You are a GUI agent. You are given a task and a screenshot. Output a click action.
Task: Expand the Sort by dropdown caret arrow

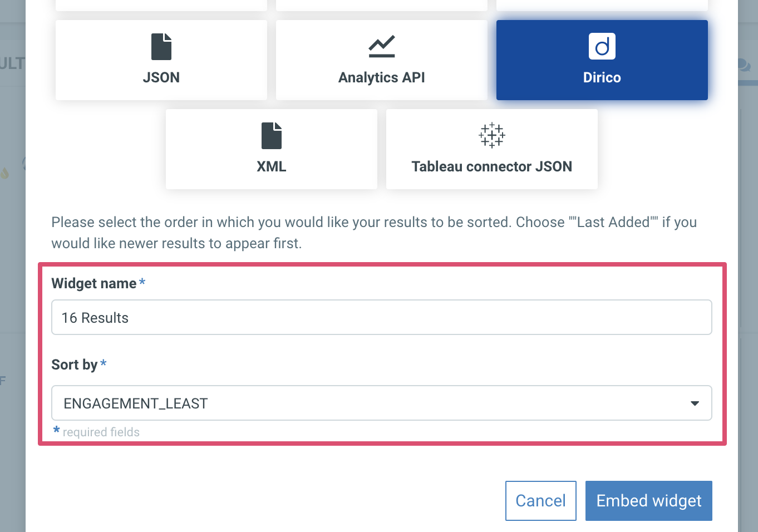click(695, 403)
